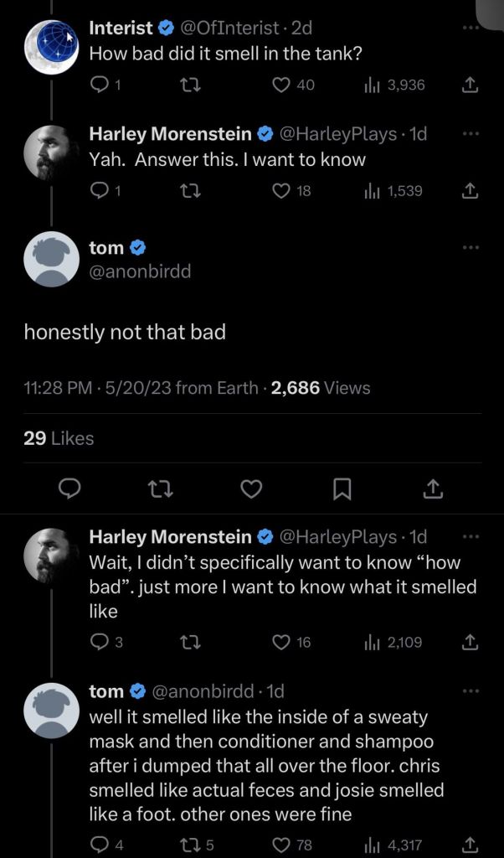Bookmark tom's 'honestly not that bad' tweet
504x858 pixels.
pyautogui.click(x=342, y=488)
